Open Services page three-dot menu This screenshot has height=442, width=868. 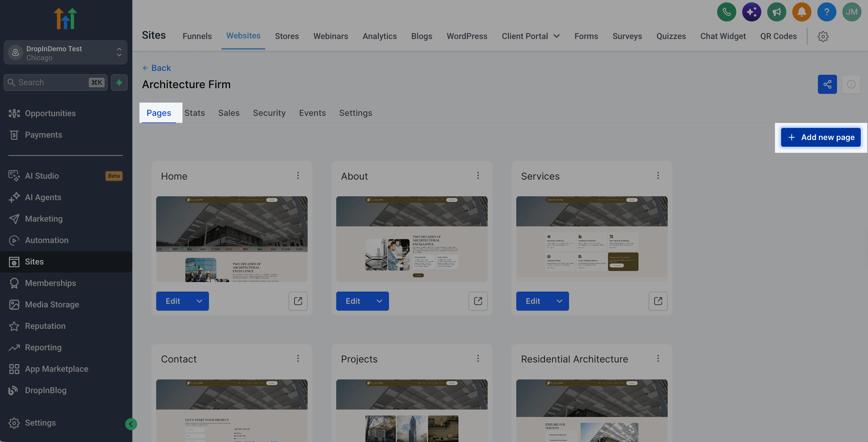[658, 175]
